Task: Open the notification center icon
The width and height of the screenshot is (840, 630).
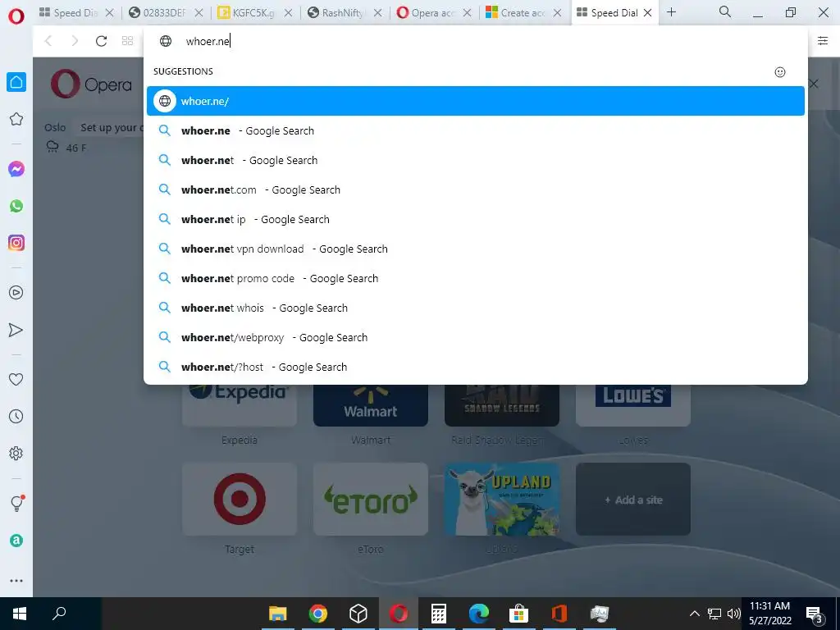Action: coord(815,614)
